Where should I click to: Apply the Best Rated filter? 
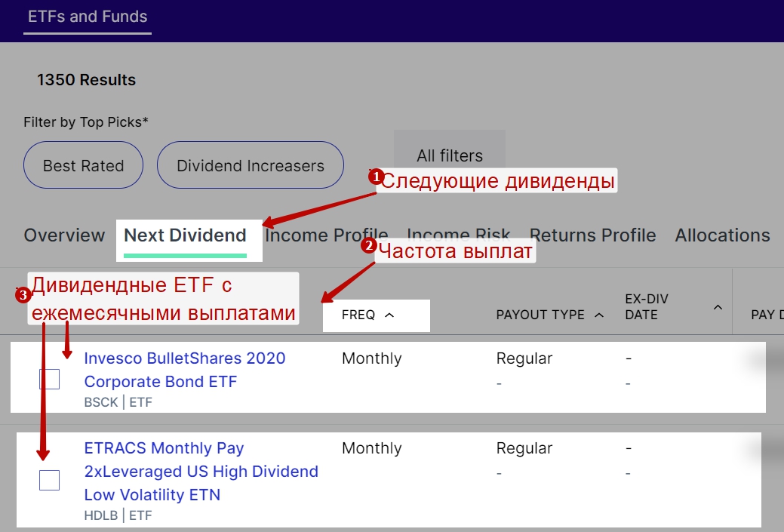(x=83, y=165)
